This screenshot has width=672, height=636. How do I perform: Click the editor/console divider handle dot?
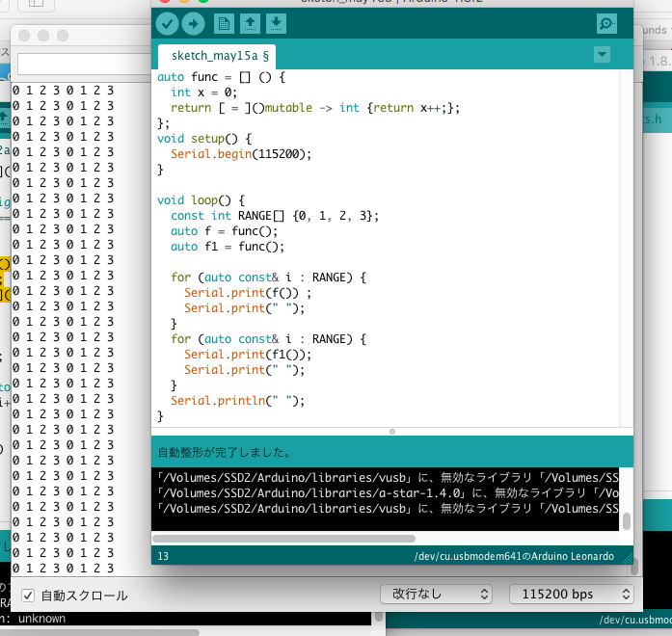coord(392,432)
